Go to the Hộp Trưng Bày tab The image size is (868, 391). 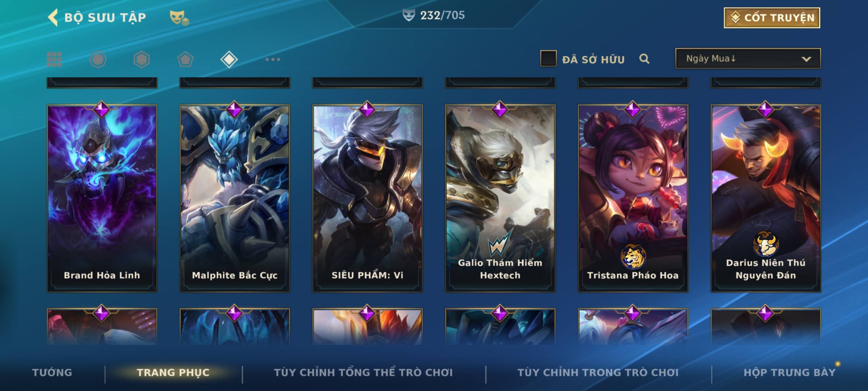click(x=790, y=373)
